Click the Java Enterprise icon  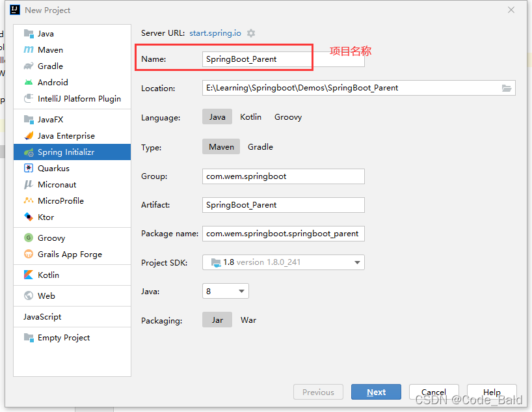[29, 136]
